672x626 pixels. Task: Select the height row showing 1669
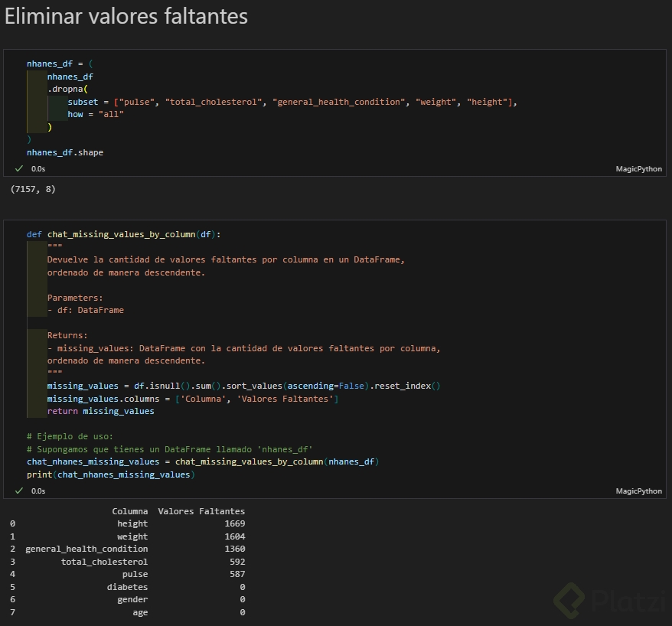pos(130,523)
